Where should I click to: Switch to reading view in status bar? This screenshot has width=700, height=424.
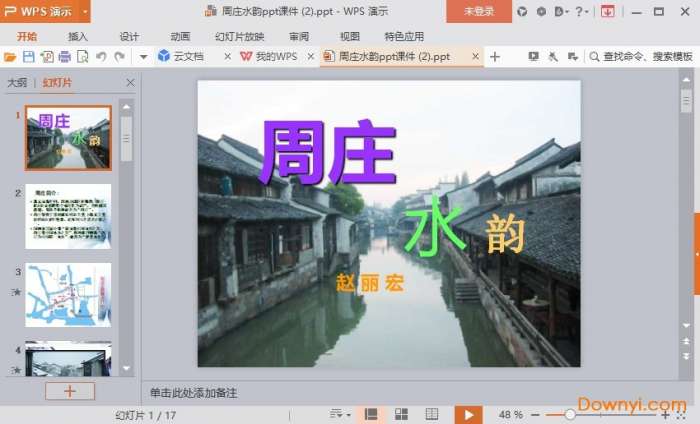(431, 414)
